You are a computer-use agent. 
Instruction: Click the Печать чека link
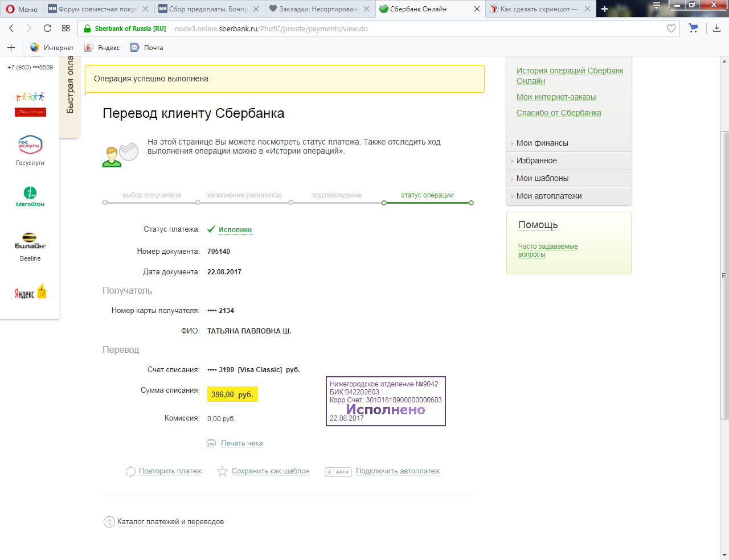click(242, 443)
